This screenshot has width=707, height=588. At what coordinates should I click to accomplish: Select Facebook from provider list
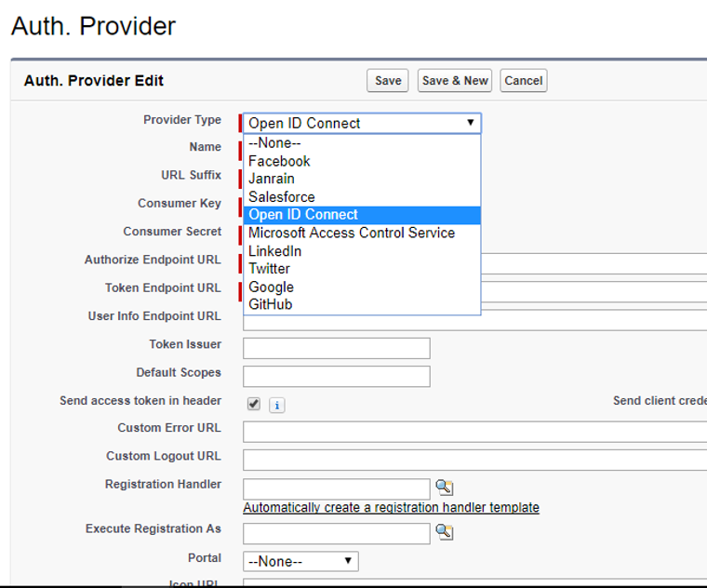279,161
